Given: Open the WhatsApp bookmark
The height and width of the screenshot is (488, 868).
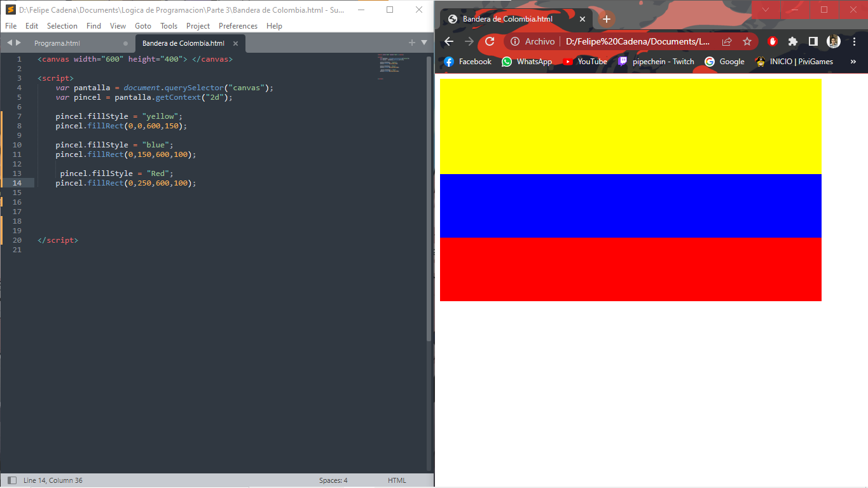Looking at the screenshot, I should pyautogui.click(x=527, y=62).
